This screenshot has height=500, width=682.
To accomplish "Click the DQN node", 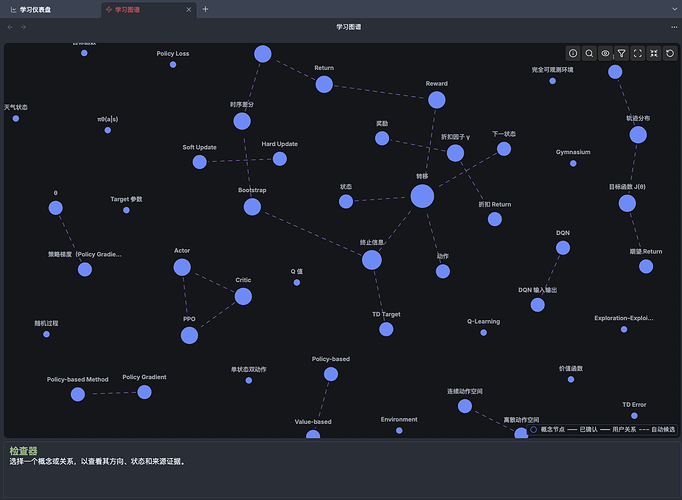I will click(x=563, y=248).
